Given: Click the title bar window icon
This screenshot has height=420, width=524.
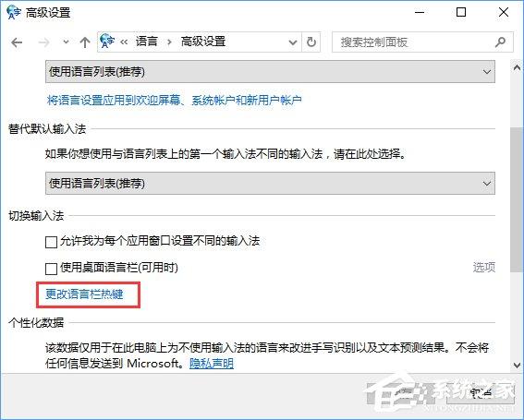Looking at the screenshot, I should pos(14,12).
